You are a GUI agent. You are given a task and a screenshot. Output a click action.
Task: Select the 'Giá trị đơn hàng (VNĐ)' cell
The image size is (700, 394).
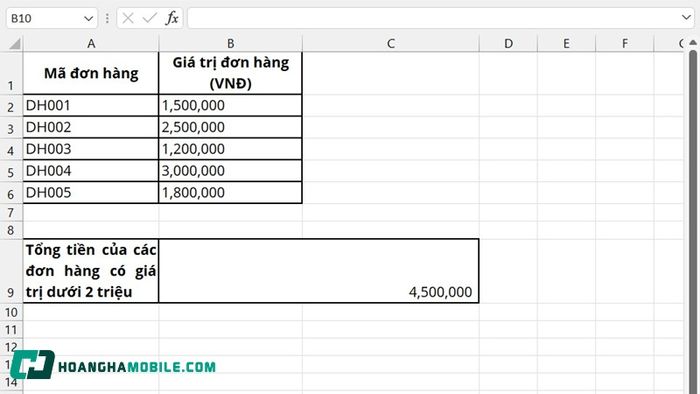pos(230,73)
